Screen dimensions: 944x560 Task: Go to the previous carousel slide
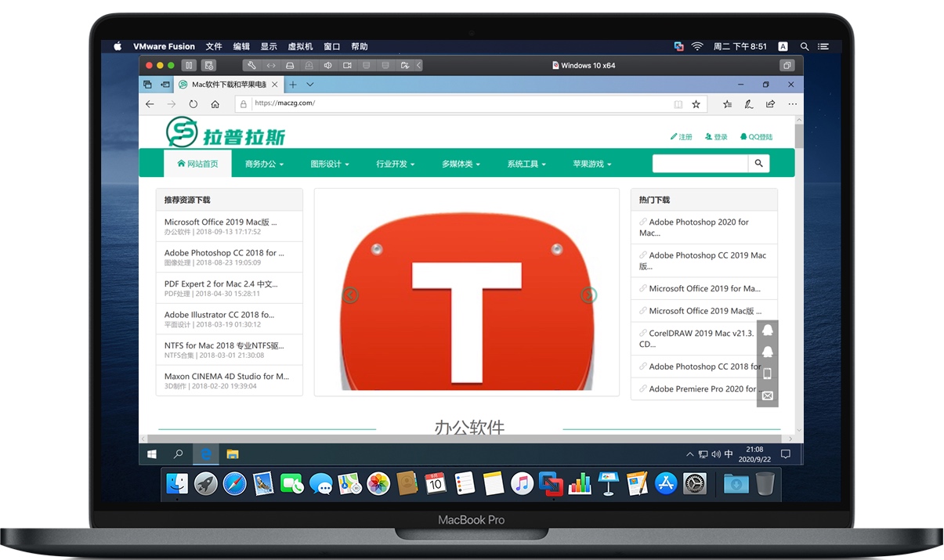tap(350, 295)
